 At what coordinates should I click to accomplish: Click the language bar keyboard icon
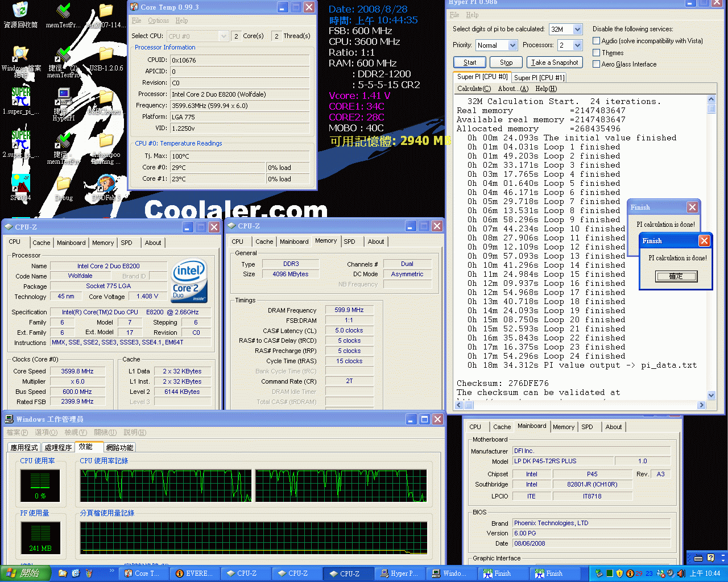click(698, 558)
